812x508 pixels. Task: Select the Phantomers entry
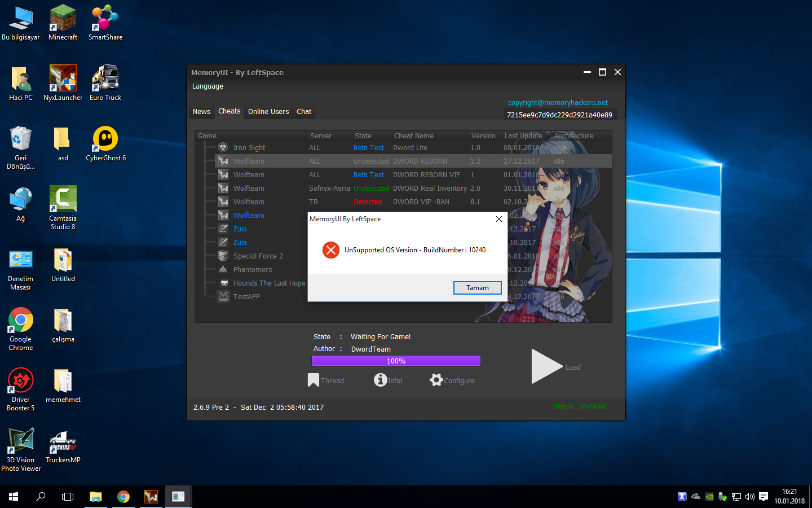tap(253, 270)
